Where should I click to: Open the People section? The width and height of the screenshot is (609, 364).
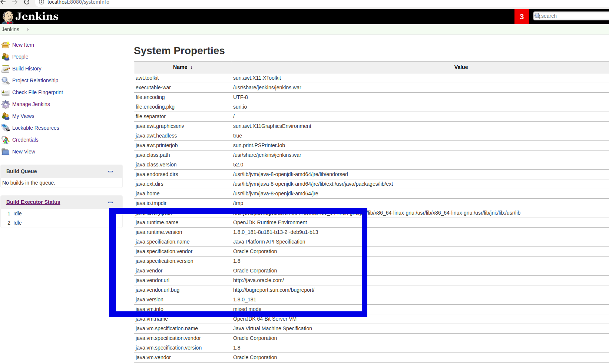click(x=20, y=57)
